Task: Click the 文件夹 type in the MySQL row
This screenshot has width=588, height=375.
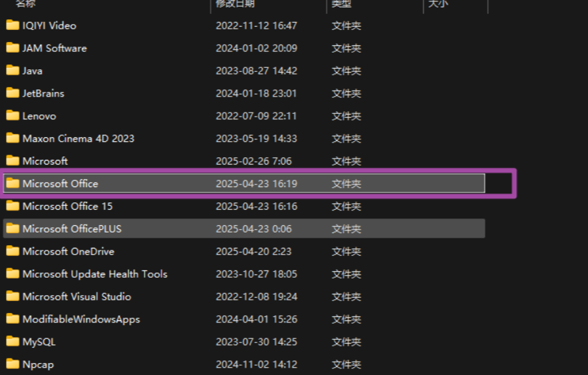Action: (346, 342)
